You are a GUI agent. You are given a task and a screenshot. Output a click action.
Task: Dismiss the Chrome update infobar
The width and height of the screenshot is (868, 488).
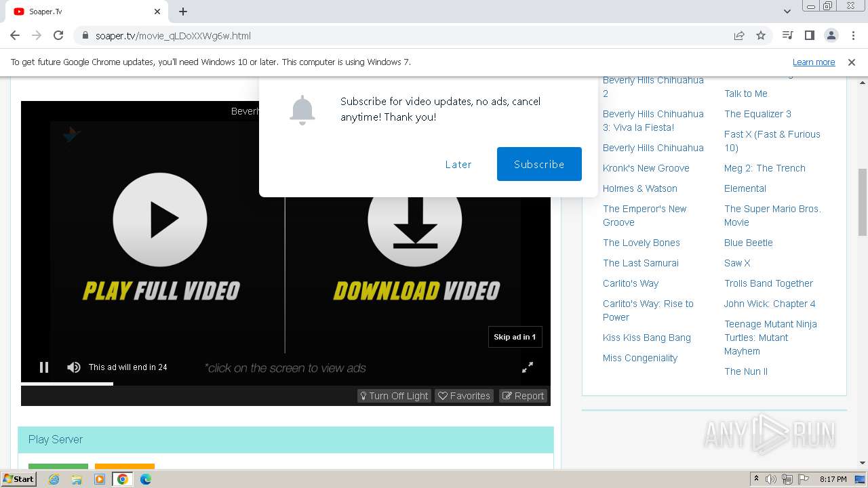[852, 62]
